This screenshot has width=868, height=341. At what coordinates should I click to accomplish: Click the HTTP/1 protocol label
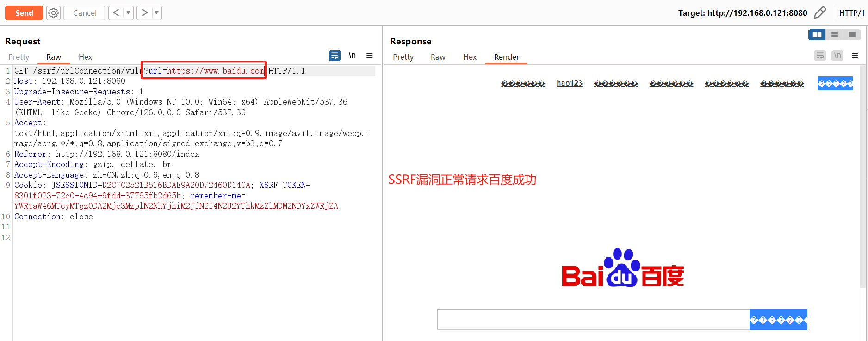851,13
